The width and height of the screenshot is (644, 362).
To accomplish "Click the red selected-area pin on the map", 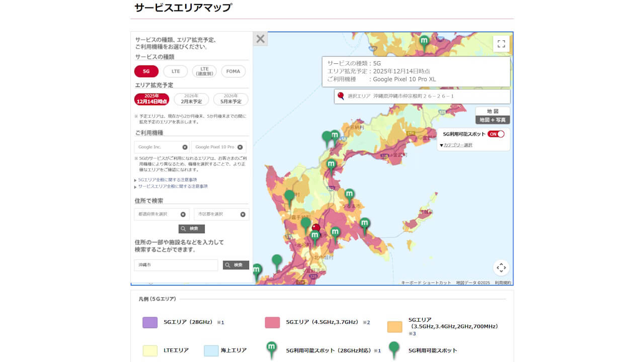I will click(x=316, y=227).
